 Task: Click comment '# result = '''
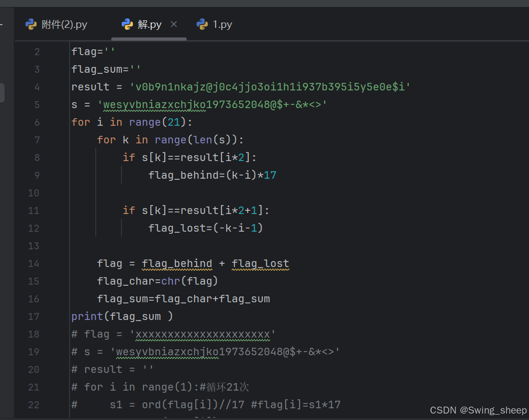point(112,370)
